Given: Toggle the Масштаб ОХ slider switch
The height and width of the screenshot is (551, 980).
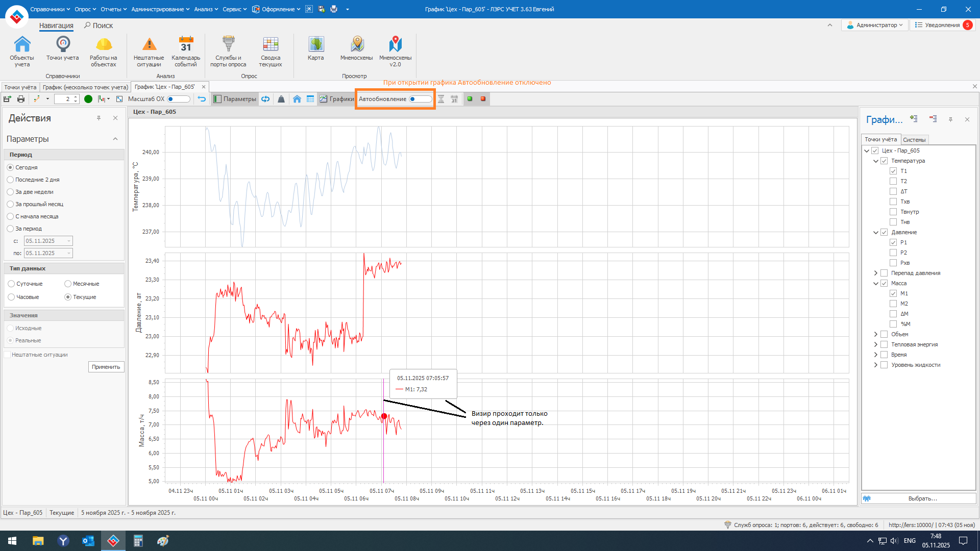Looking at the screenshot, I should click(x=178, y=99).
